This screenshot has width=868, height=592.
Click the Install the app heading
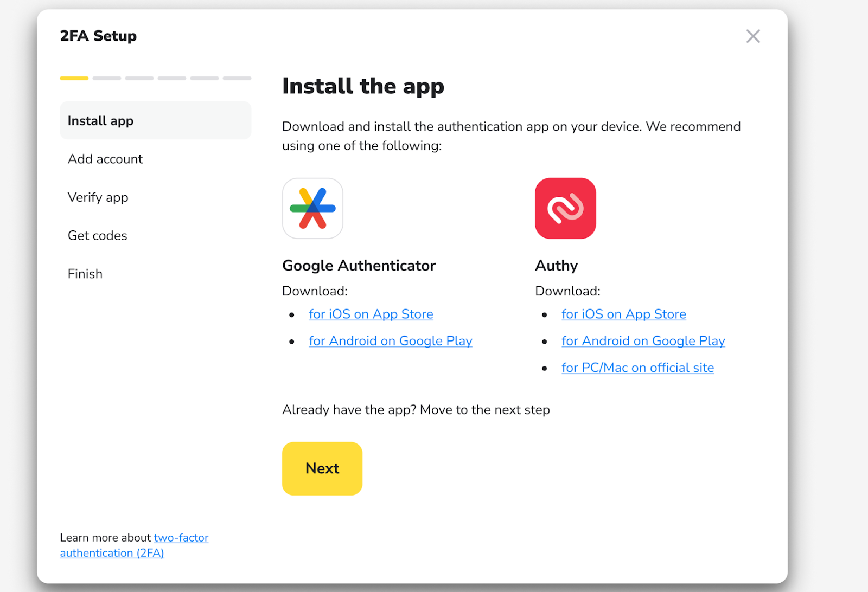363,86
